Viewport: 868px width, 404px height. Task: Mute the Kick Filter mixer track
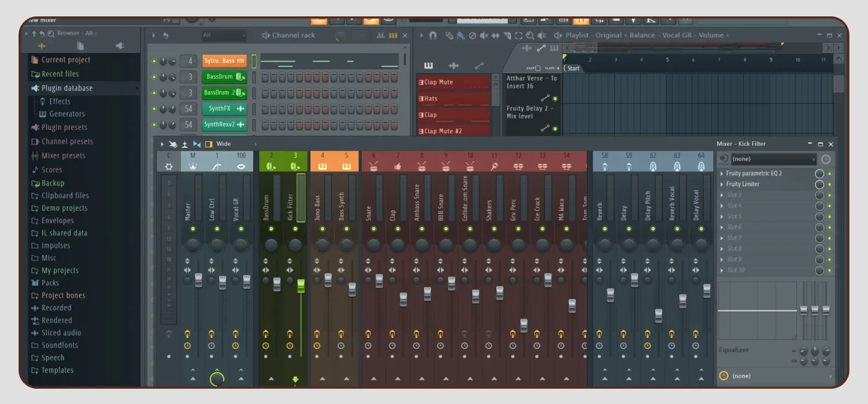click(295, 229)
